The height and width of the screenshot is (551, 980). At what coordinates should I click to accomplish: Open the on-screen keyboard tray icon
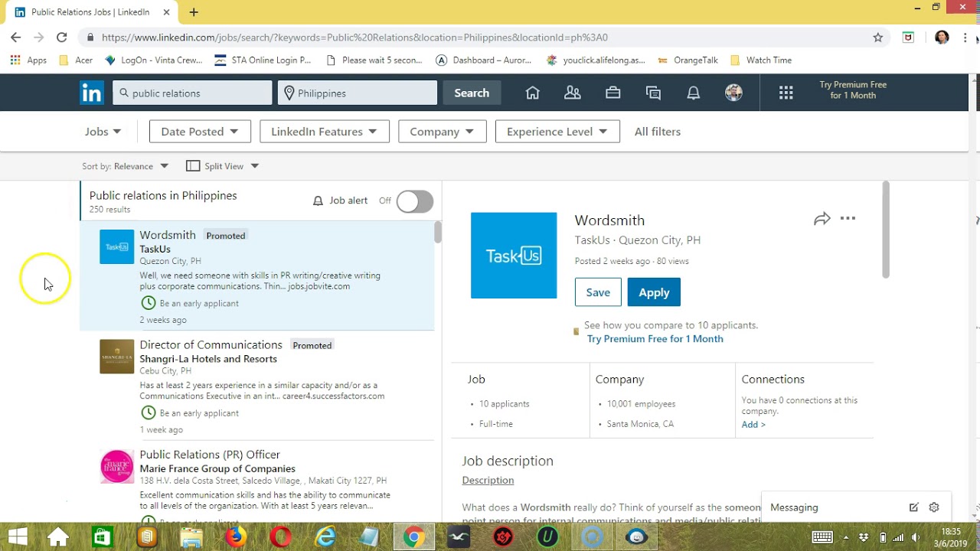point(822,537)
